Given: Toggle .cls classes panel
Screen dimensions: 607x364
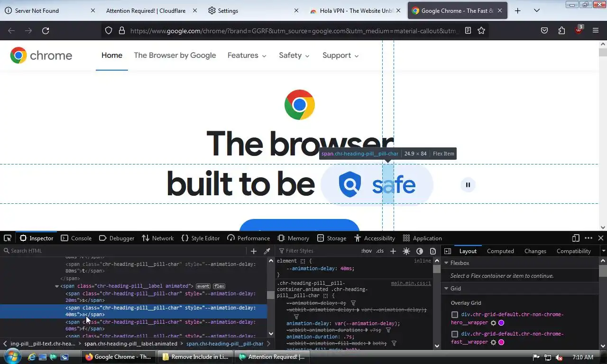Looking at the screenshot, I should [380, 251].
